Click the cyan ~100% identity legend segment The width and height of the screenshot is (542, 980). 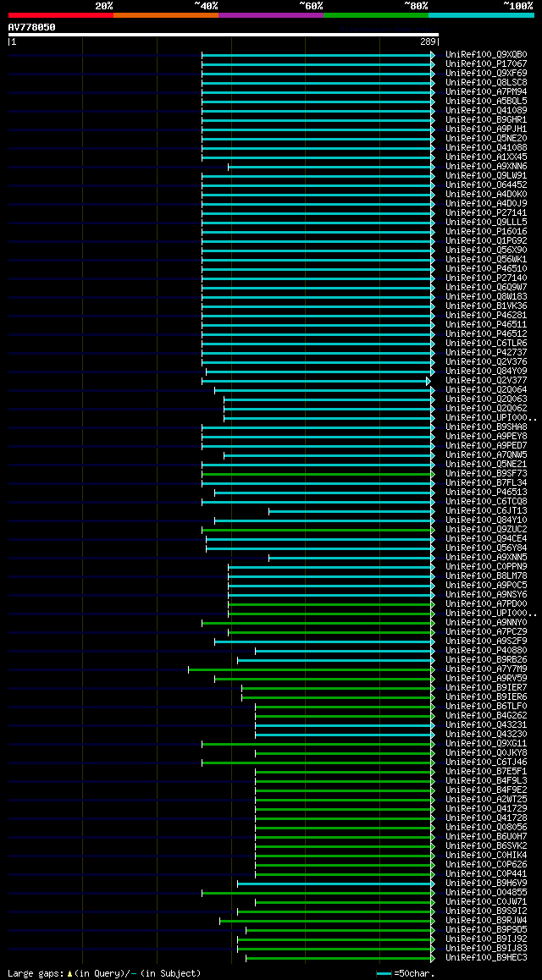point(481,14)
